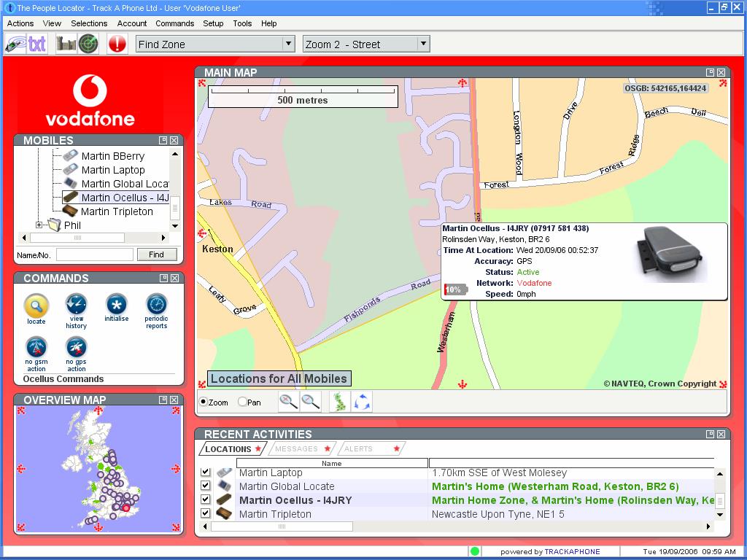
Task: Pan main map south with bottom-edge arrow
Action: [462, 384]
